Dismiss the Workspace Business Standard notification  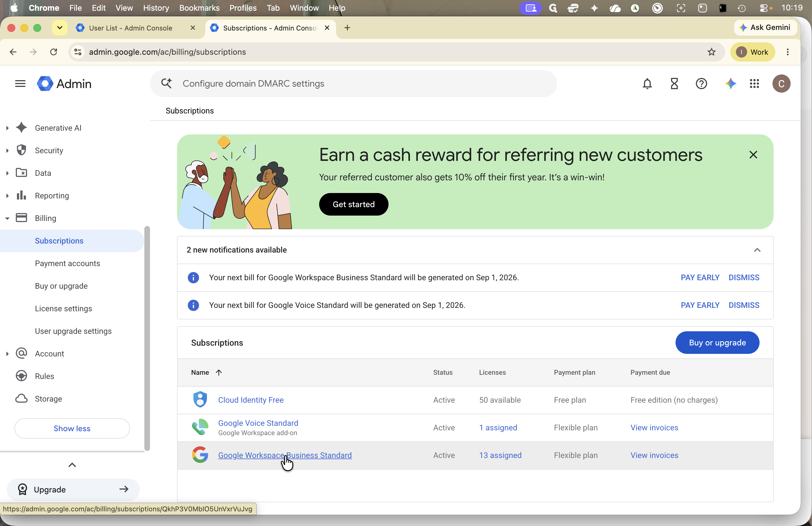point(744,277)
